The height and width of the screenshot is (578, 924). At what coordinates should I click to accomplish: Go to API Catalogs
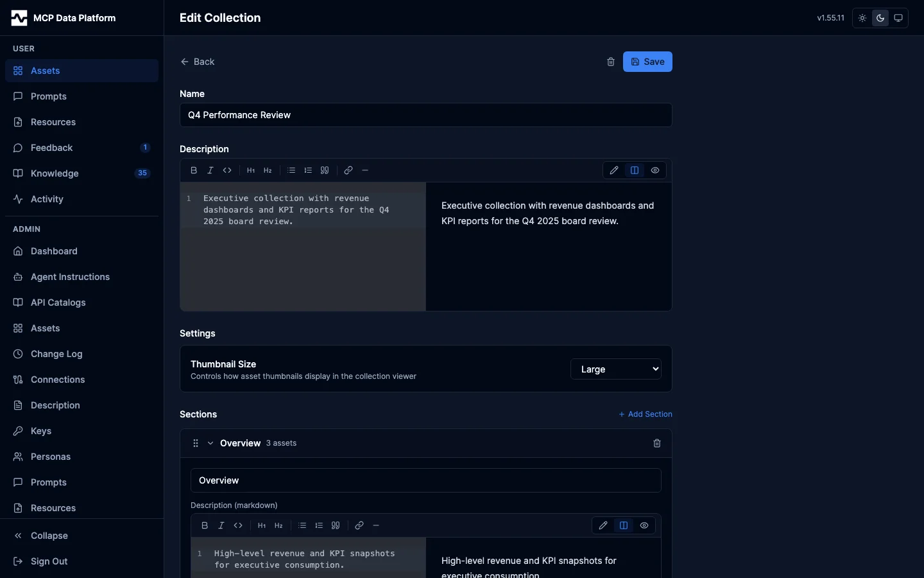pyautogui.click(x=81, y=302)
